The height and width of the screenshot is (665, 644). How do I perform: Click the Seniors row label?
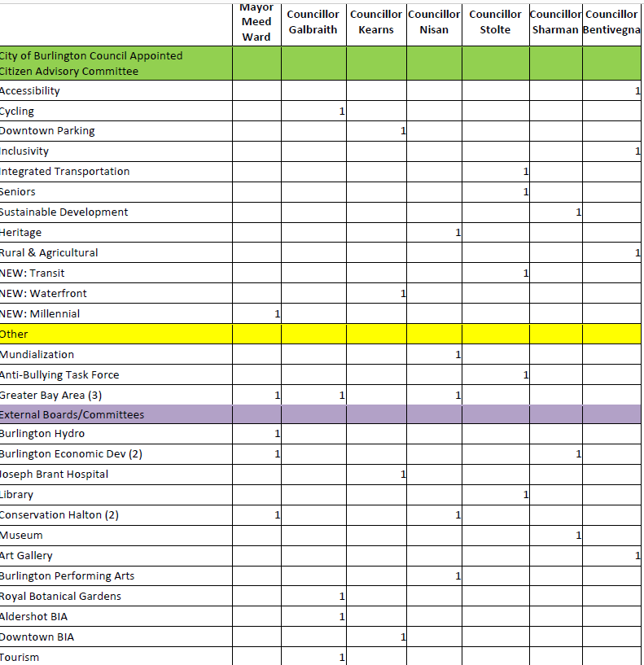pos(17,192)
